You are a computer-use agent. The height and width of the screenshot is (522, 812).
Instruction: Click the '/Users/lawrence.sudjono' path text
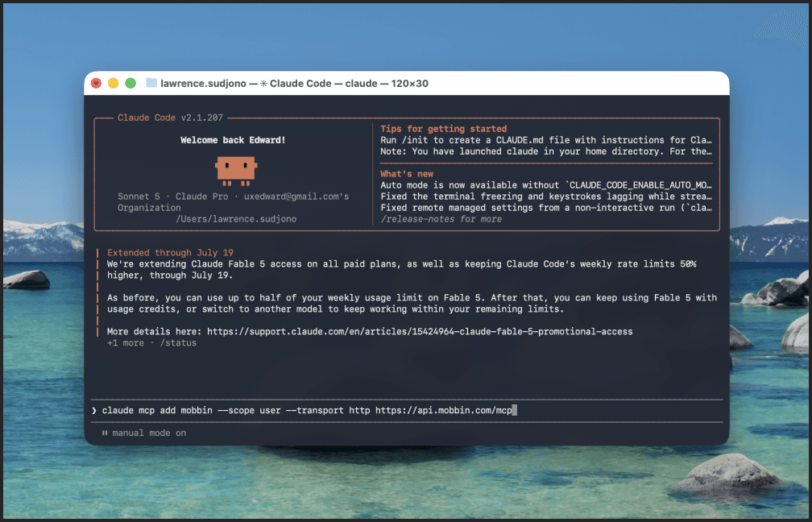tap(236, 219)
